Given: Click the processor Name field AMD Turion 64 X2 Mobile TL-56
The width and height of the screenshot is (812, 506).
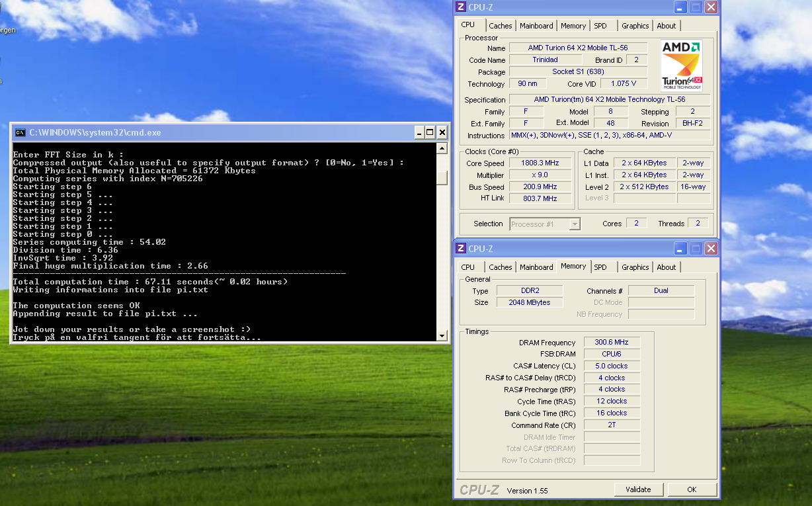Looking at the screenshot, I should point(578,48).
